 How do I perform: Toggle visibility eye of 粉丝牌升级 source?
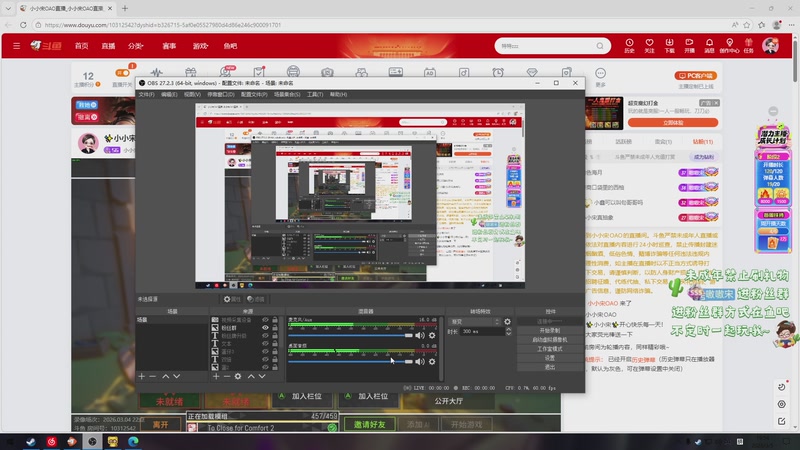(x=265, y=336)
